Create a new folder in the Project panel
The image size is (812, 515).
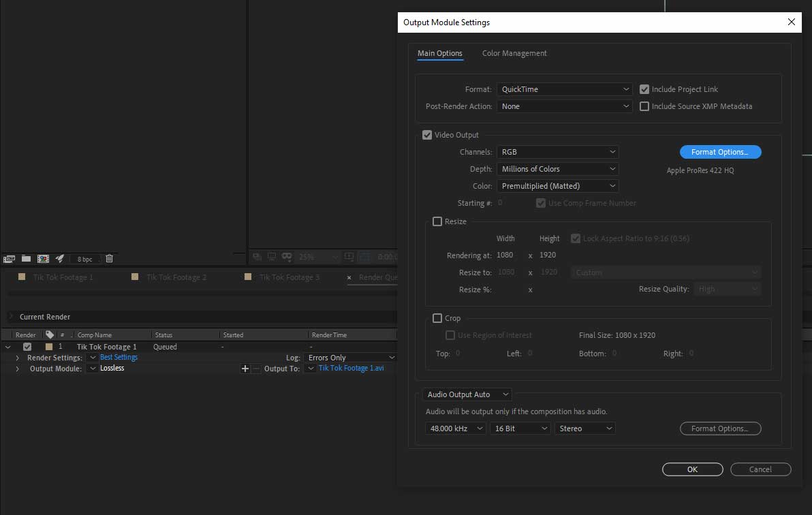pyautogui.click(x=26, y=258)
